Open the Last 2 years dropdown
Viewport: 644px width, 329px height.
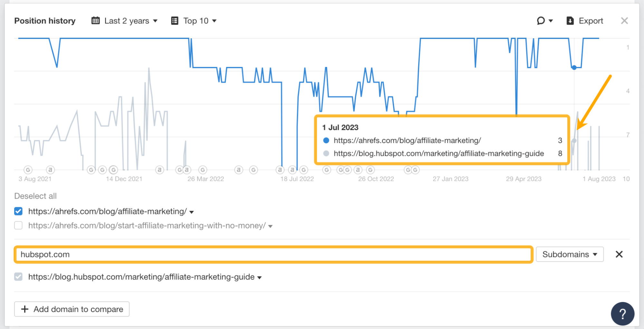click(156, 20)
